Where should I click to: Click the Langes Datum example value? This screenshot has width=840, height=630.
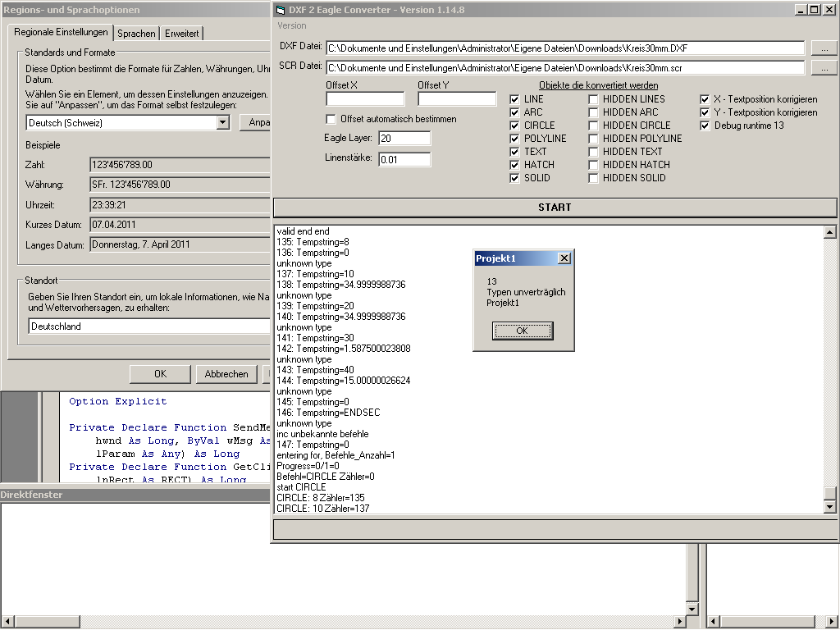[x=180, y=244]
